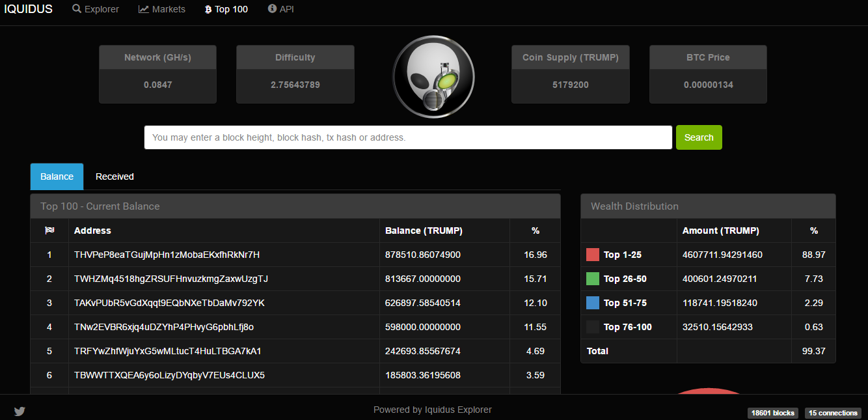Click the Top 76-100 row label
868x420 pixels.
pos(628,327)
